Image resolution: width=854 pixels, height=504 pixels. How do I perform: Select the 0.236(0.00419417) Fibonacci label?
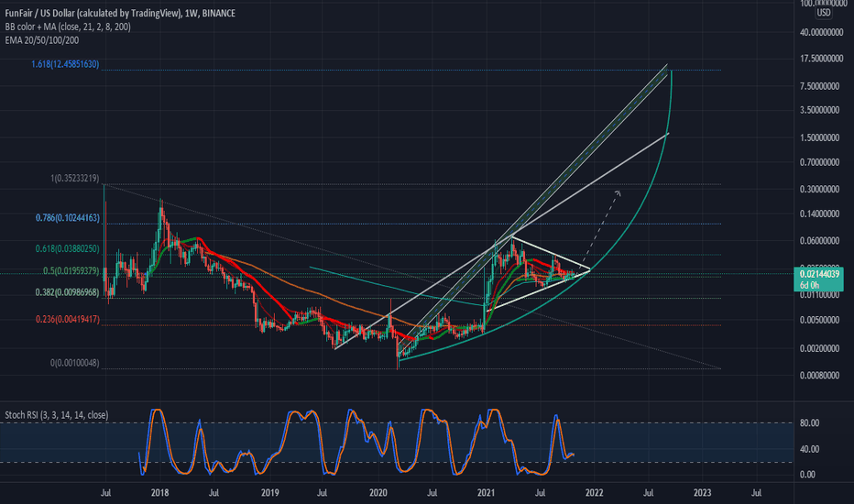click(x=68, y=319)
